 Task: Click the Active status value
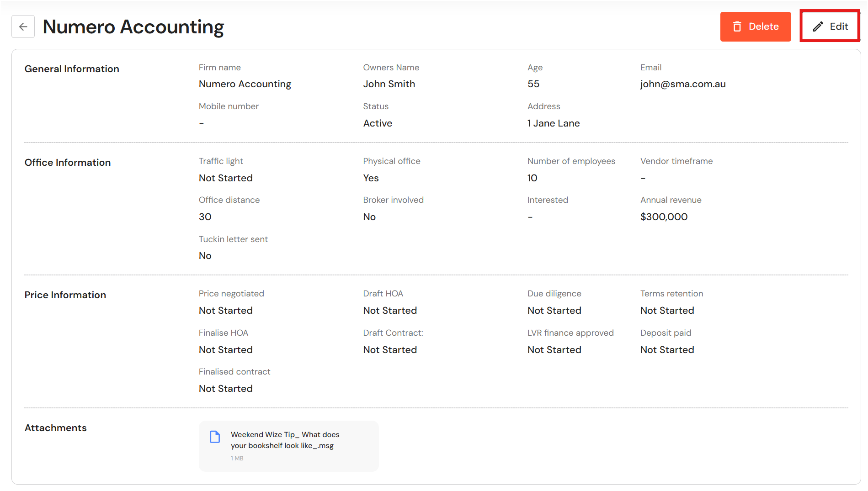click(x=378, y=123)
